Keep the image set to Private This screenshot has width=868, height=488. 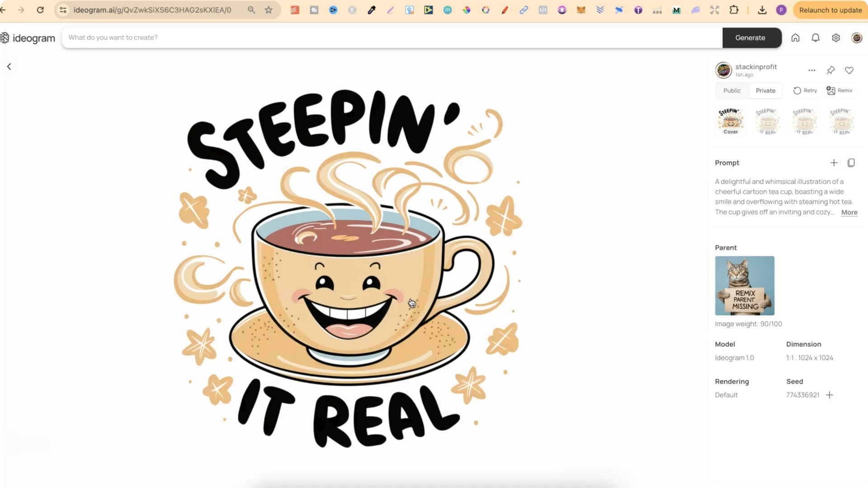[x=765, y=90]
